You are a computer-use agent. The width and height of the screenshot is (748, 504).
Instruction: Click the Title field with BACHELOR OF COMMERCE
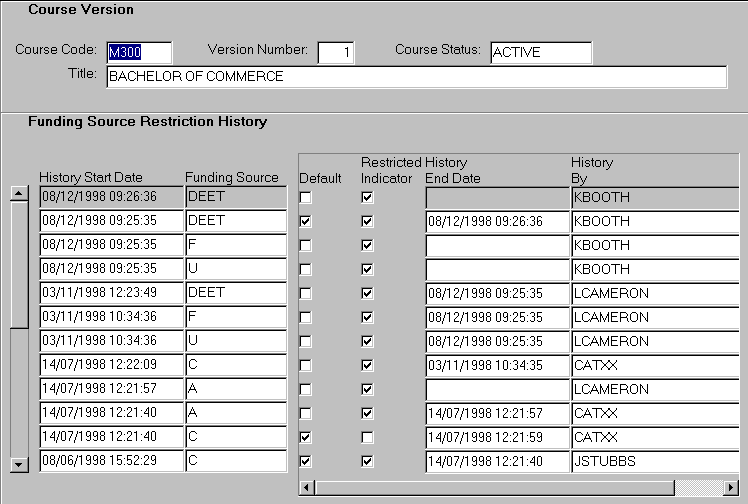416,77
